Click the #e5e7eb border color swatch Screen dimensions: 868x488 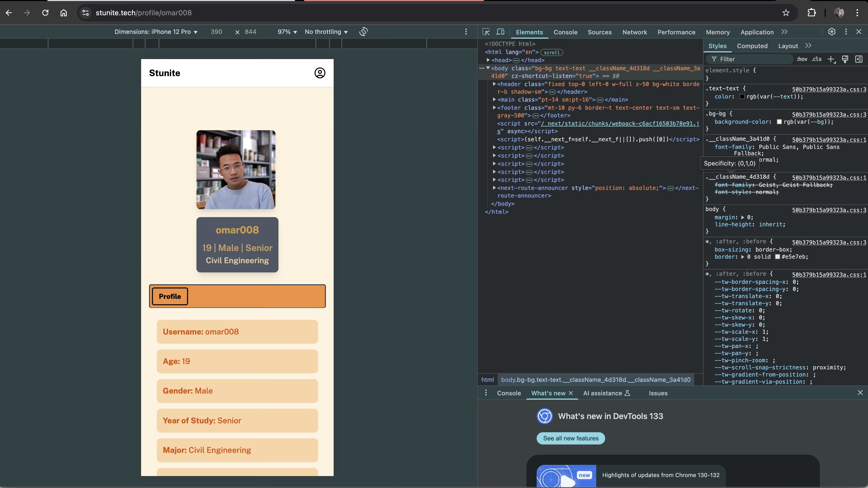click(x=777, y=257)
